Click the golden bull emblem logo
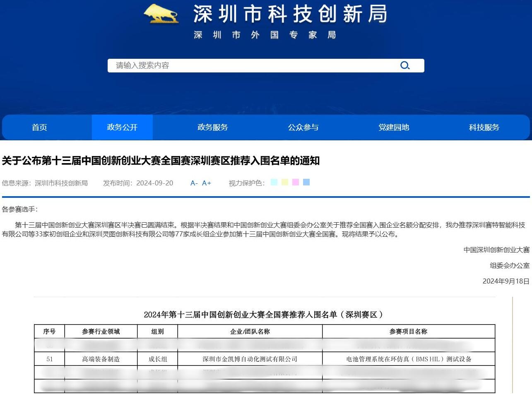This screenshot has width=532, height=394. coord(161,13)
